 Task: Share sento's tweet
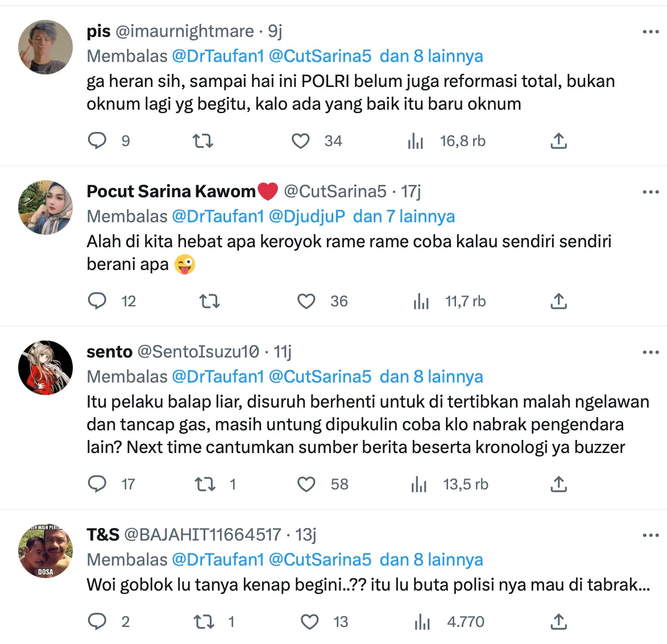coord(558,484)
